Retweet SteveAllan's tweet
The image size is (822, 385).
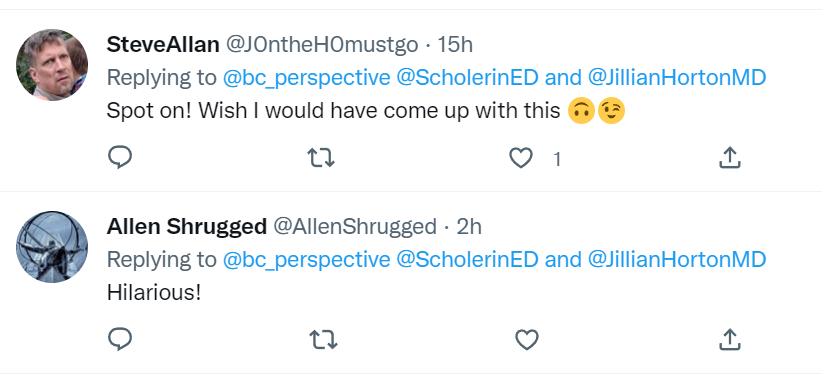321,157
